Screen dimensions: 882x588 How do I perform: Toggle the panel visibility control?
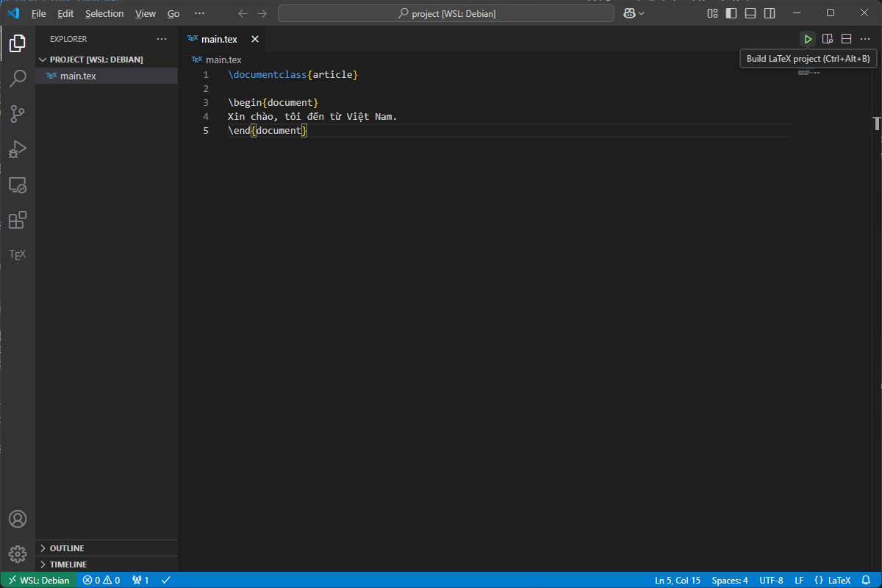750,12
